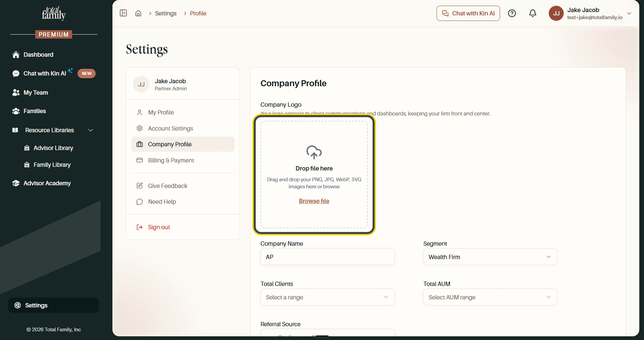This screenshot has height=340, width=644.
Task: Open Give Feedback
Action: pos(183,186)
